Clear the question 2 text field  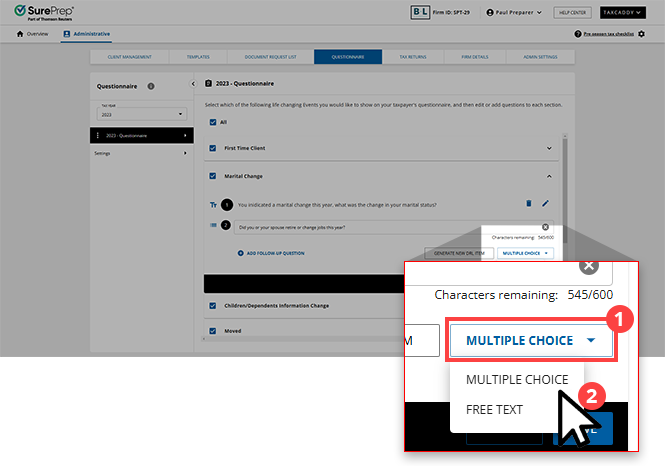coord(545,227)
